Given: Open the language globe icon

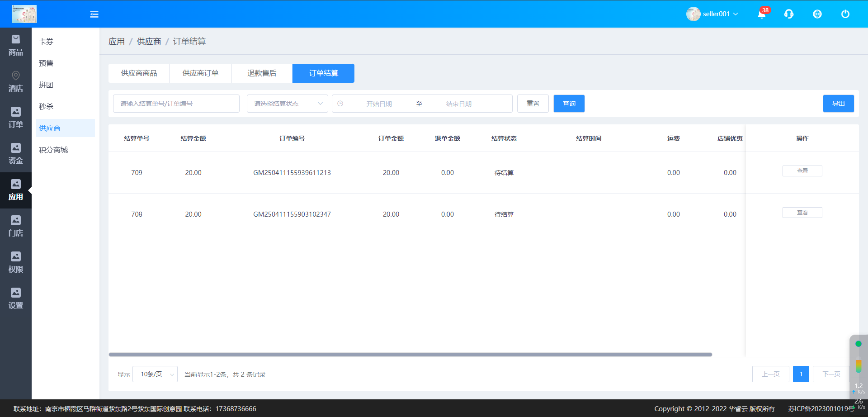Looking at the screenshot, I should 817,14.
